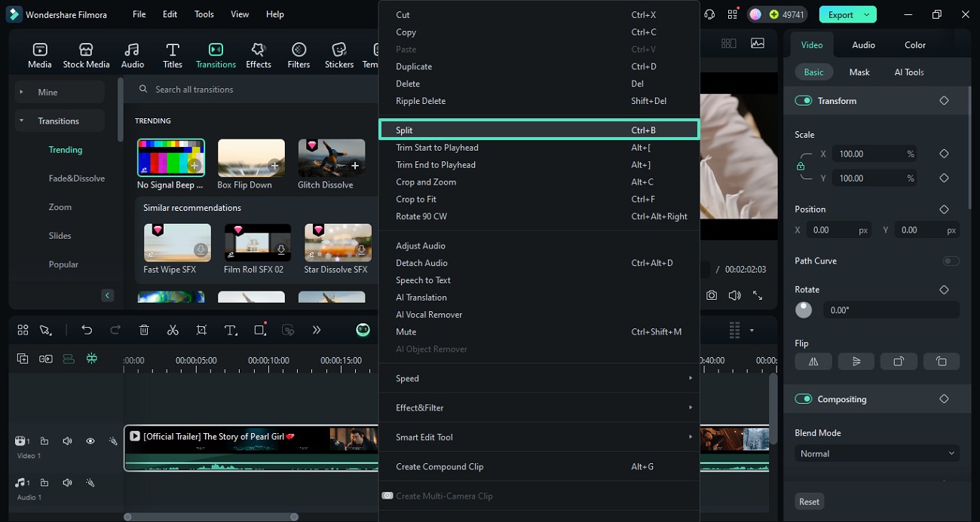
Task: Toggle the Transform switch off
Action: coord(804,101)
